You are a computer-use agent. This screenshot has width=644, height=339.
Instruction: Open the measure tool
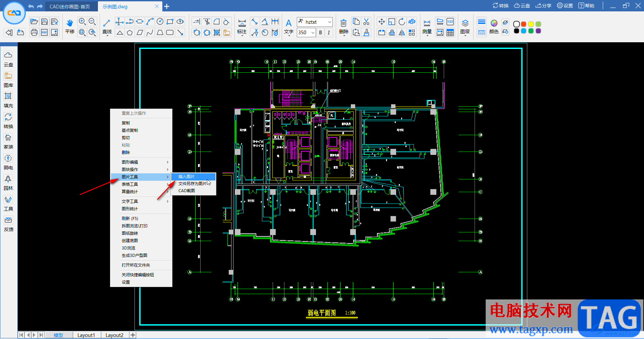coord(427,26)
